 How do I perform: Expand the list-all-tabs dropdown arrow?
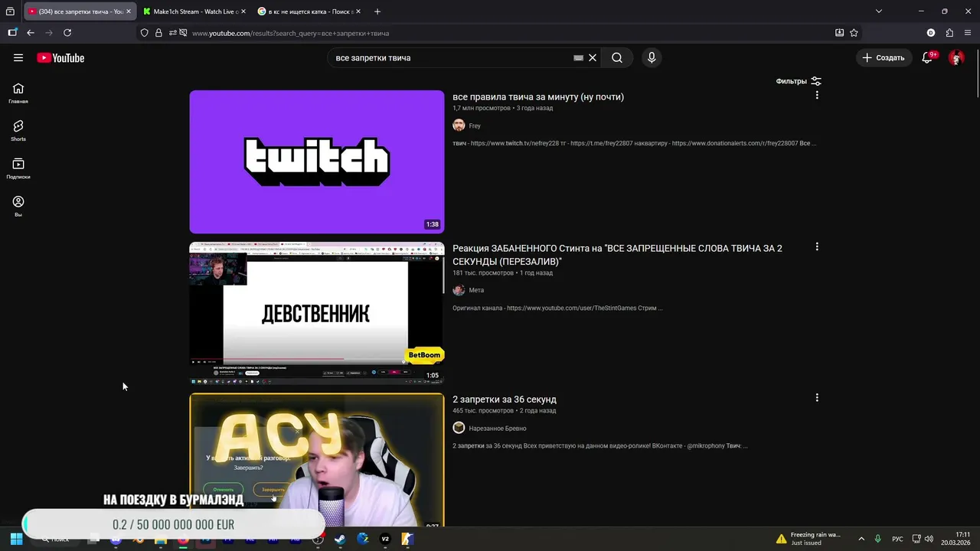click(x=879, y=11)
